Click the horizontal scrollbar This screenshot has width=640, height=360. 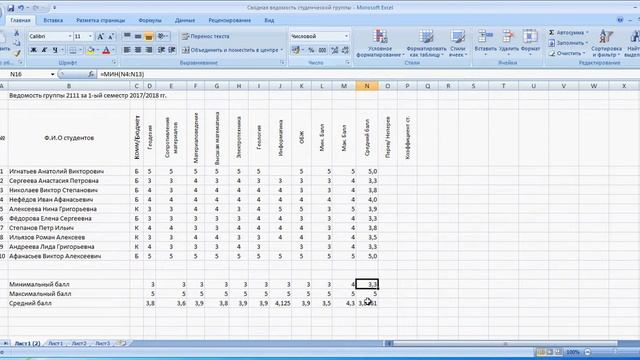coord(505,343)
